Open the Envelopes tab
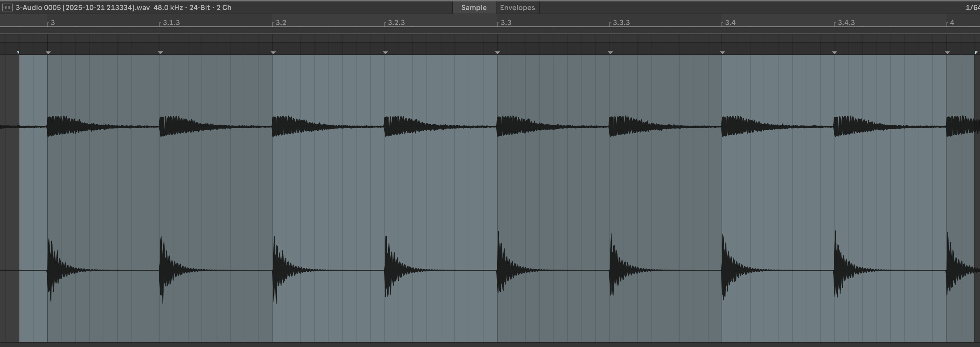This screenshot has width=980, height=347. click(517, 7)
